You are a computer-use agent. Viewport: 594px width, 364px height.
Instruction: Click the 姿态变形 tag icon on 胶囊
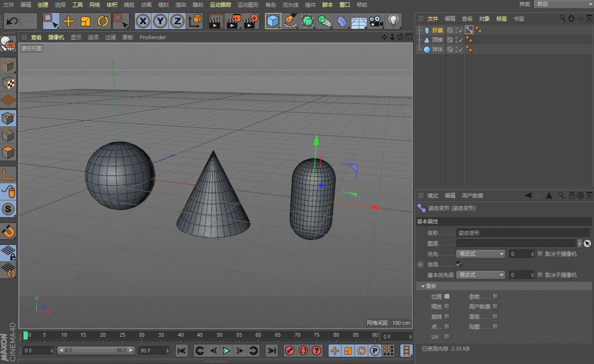pyautogui.click(x=469, y=30)
